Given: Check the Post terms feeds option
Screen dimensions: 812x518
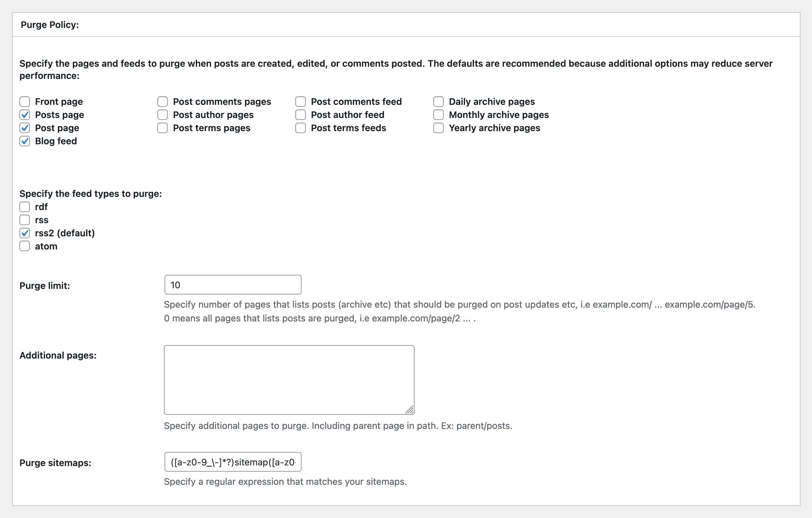Looking at the screenshot, I should click(x=301, y=128).
